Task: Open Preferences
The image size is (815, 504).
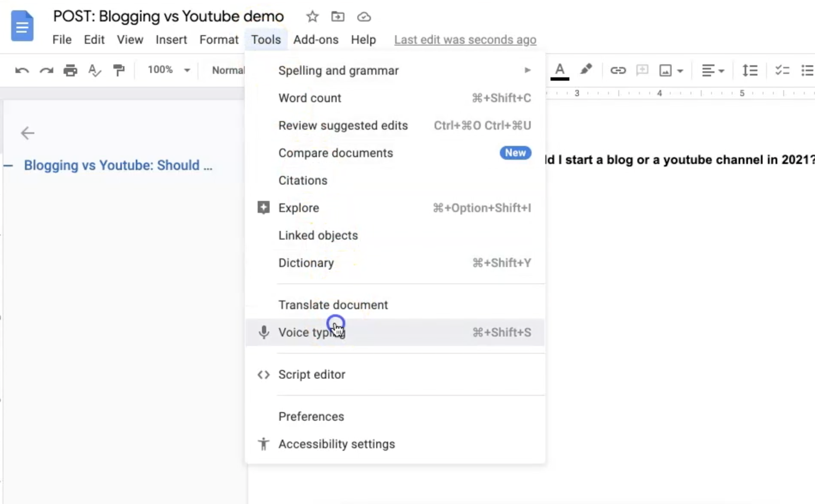Action: (x=395, y=416)
